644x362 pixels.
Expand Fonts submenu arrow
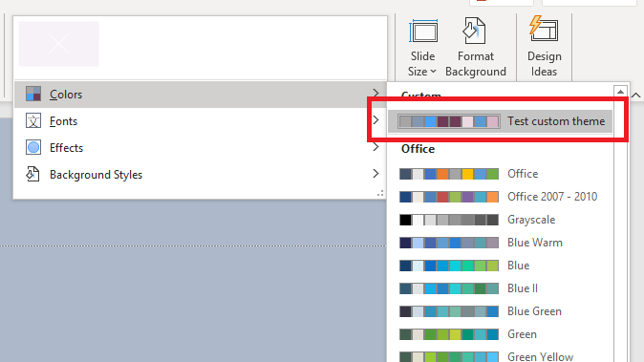point(376,119)
